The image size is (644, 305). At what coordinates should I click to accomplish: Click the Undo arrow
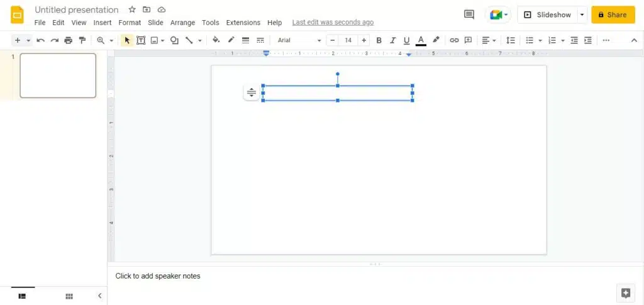click(x=41, y=40)
